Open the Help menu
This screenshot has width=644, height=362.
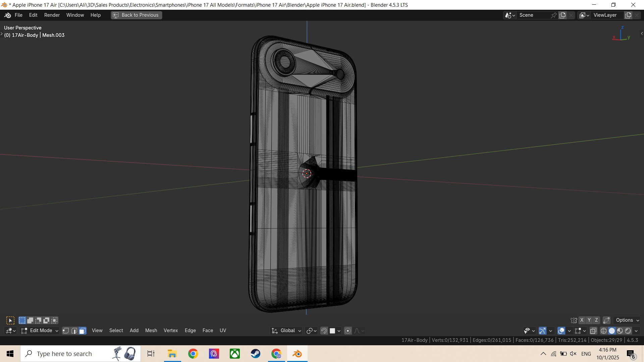pyautogui.click(x=96, y=15)
